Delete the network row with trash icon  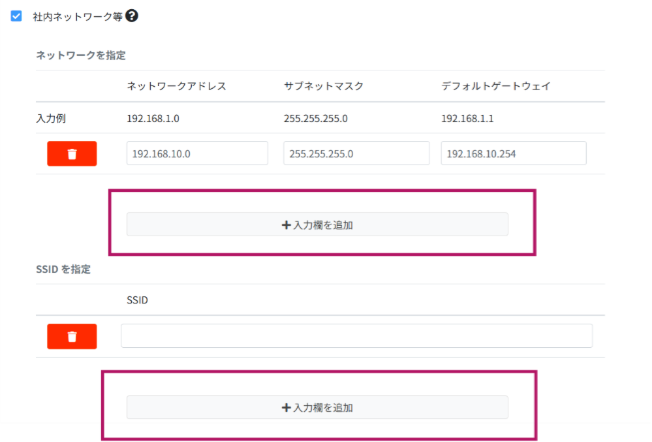(x=72, y=154)
